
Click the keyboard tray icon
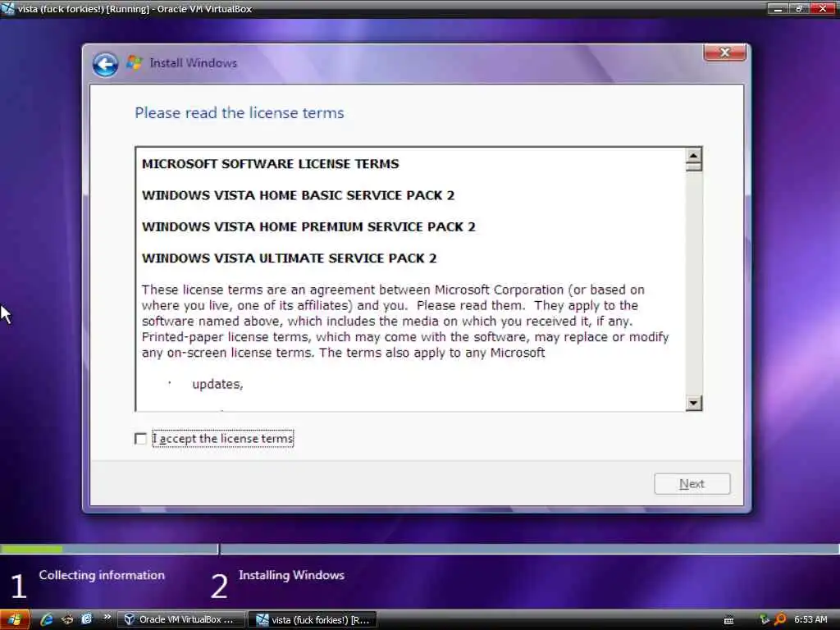(728, 620)
